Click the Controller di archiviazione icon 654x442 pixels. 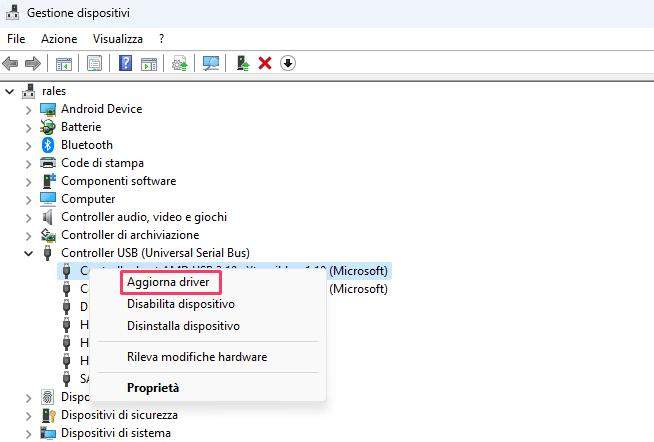pyautogui.click(x=48, y=235)
